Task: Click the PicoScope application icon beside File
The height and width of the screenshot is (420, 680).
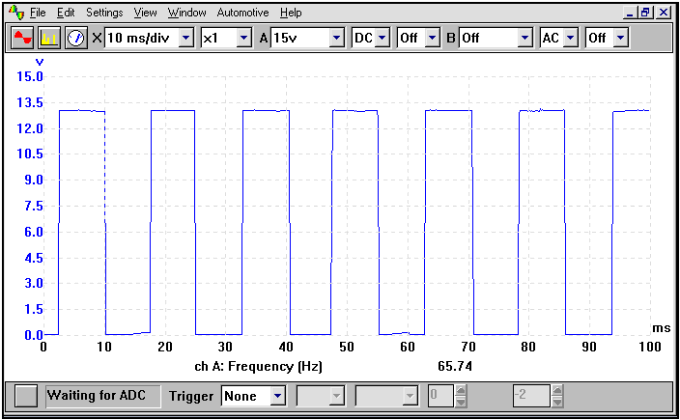Action: tap(14, 13)
